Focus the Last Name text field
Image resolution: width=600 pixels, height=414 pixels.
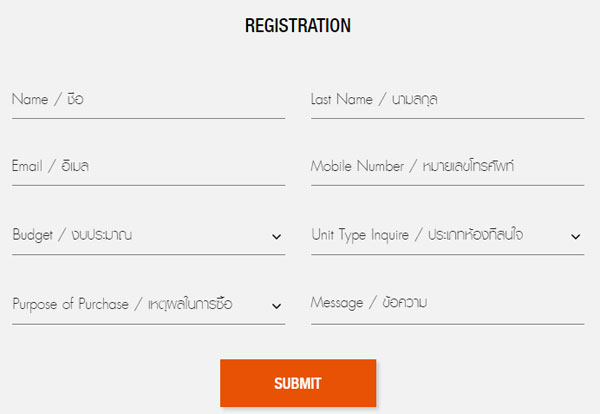pos(447,100)
